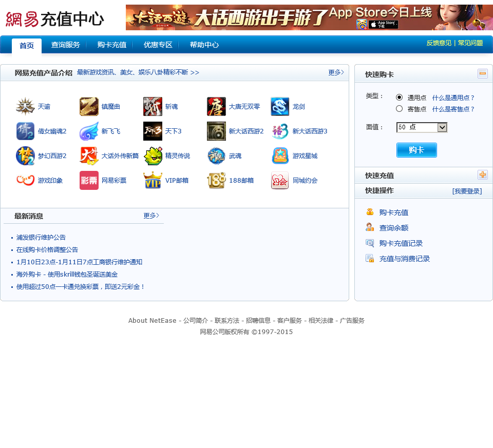Select the 寄售点 radio button
The height and width of the screenshot is (448, 493).
click(400, 109)
